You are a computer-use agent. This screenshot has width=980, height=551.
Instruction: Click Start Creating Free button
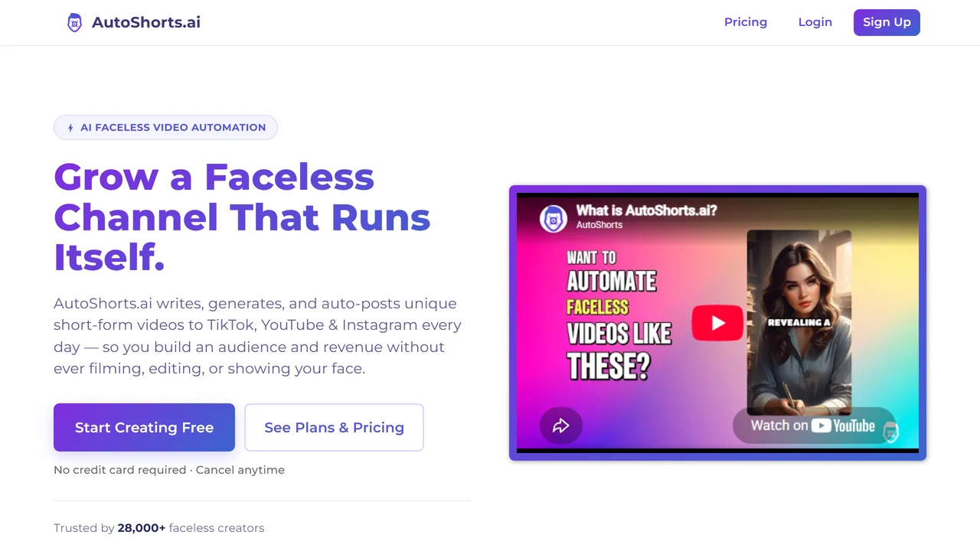click(144, 427)
